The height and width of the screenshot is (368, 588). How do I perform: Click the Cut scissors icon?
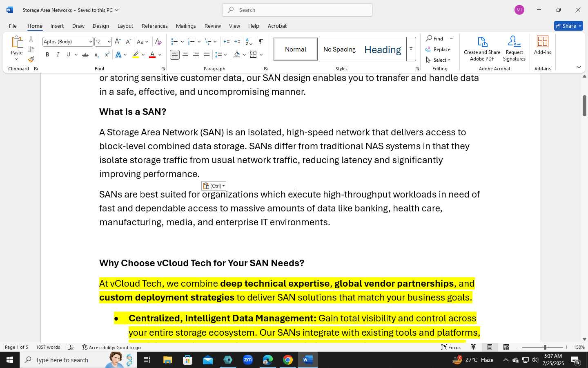(31, 39)
